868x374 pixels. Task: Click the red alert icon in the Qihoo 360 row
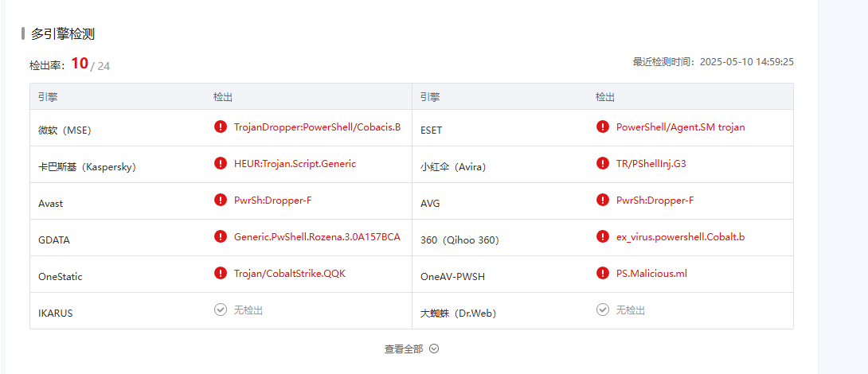(603, 236)
